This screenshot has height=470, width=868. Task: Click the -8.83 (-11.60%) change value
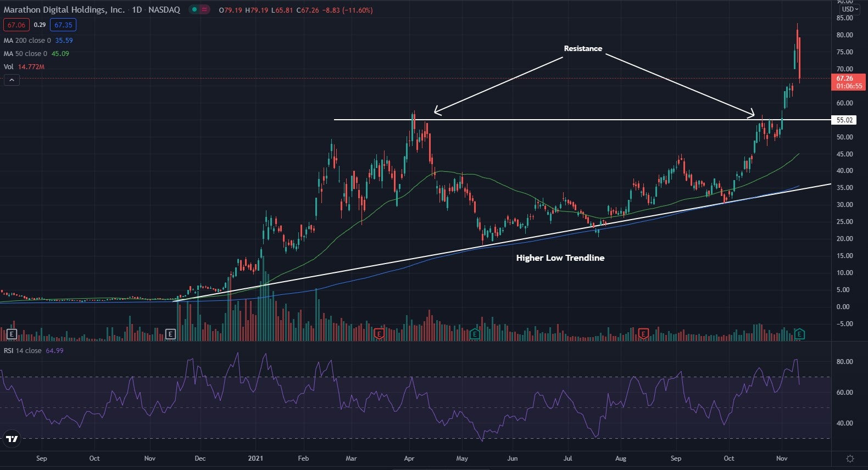coord(347,10)
